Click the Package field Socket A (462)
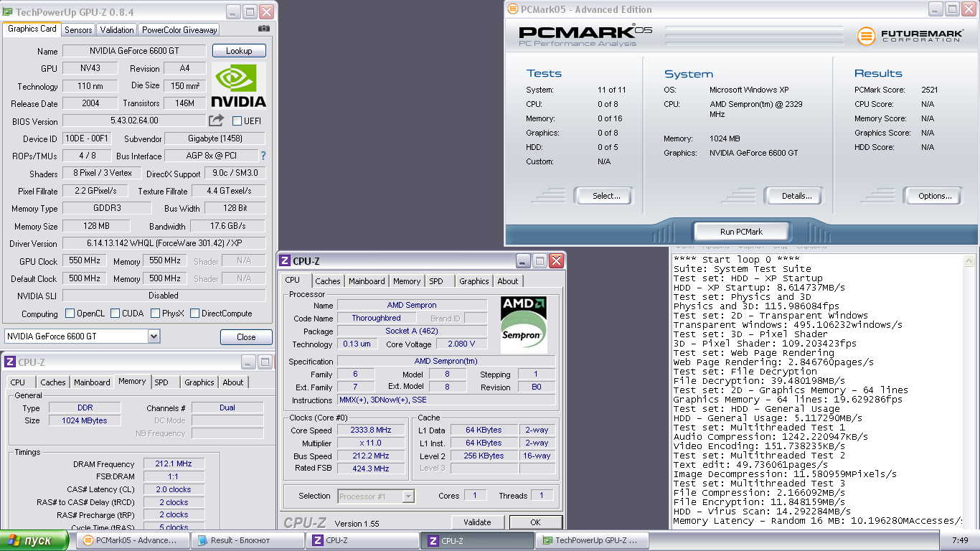 pos(412,331)
